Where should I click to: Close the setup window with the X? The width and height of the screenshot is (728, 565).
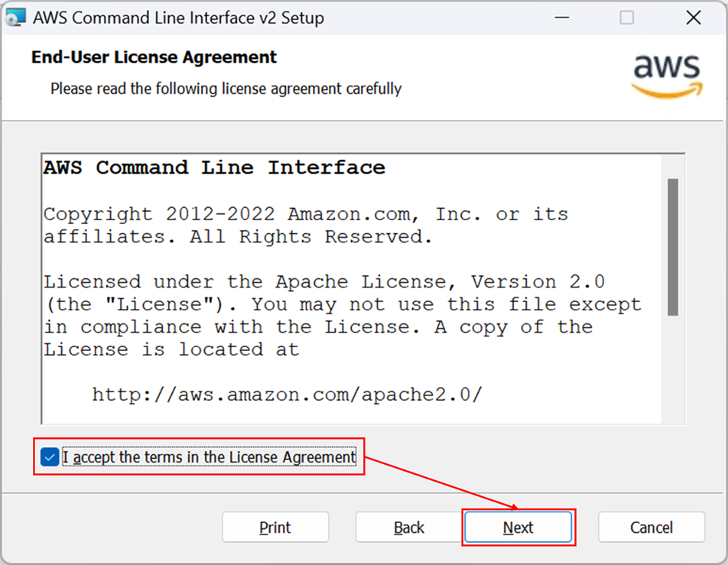[x=693, y=18]
